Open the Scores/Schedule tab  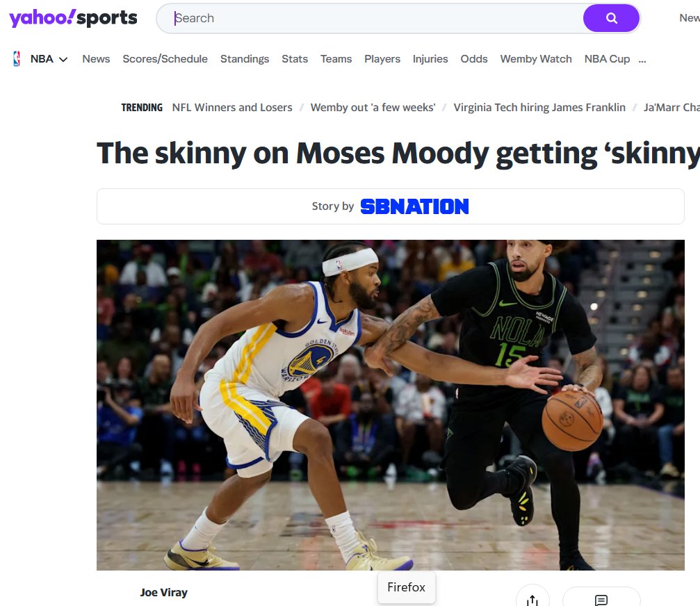click(x=165, y=59)
